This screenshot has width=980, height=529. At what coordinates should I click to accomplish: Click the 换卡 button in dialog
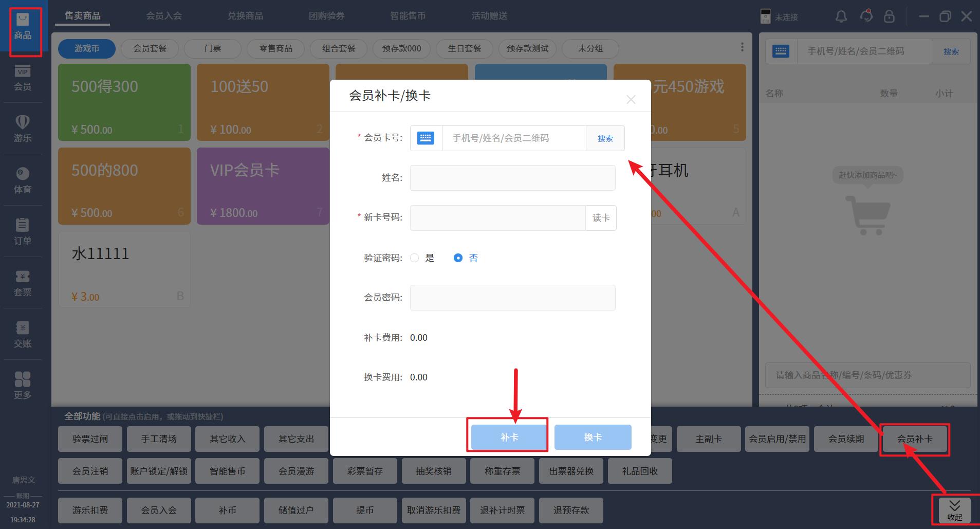[593, 437]
